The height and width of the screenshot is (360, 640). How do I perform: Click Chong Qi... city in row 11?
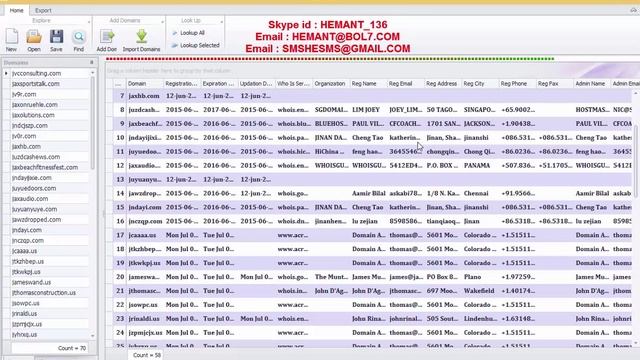pos(479,152)
